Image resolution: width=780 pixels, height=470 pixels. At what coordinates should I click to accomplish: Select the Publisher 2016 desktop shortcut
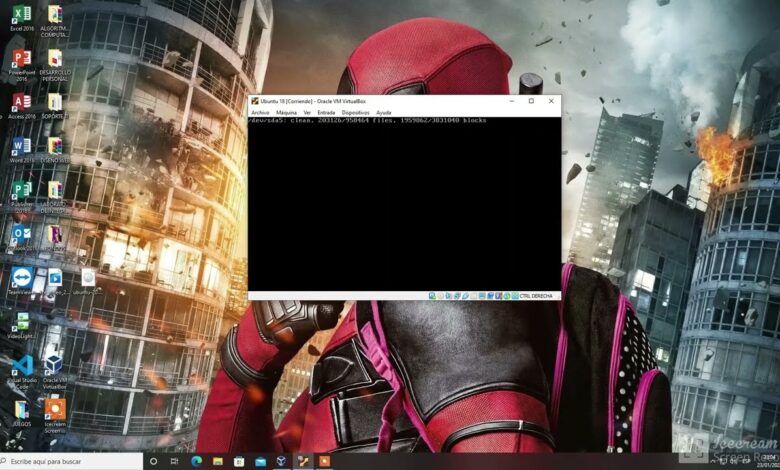tap(22, 196)
